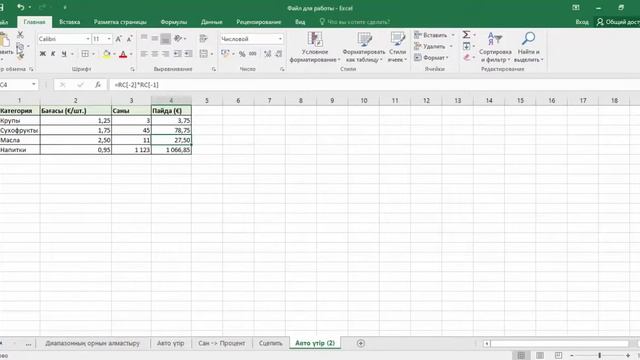Click the Общий доступ share button
The image size is (640, 360).
point(618,22)
